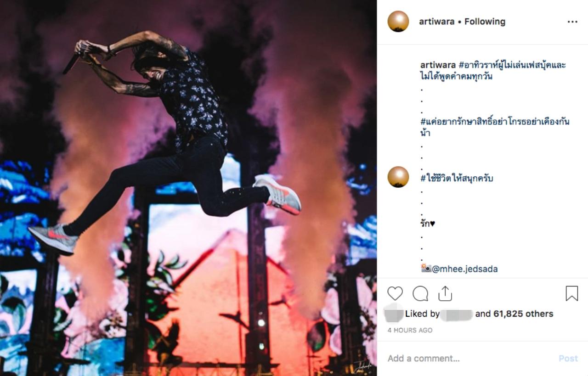Click artiwara username in caption
588x376 pixels.
(x=438, y=65)
